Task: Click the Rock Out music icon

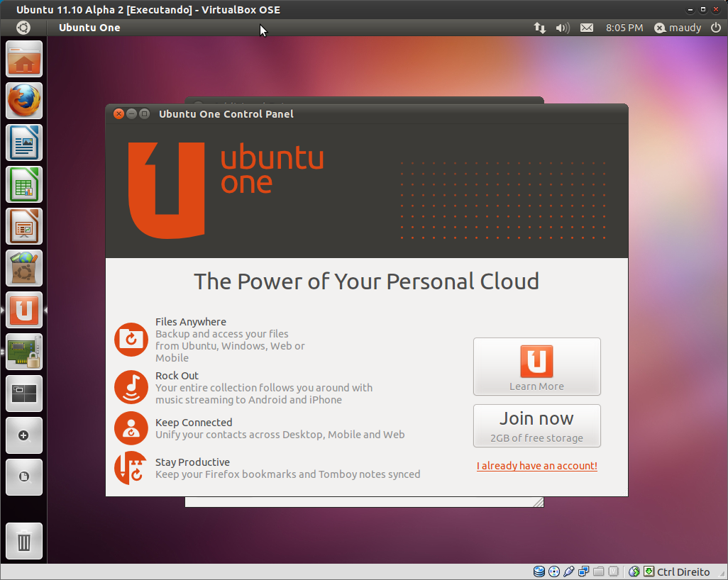Action: pyautogui.click(x=131, y=387)
